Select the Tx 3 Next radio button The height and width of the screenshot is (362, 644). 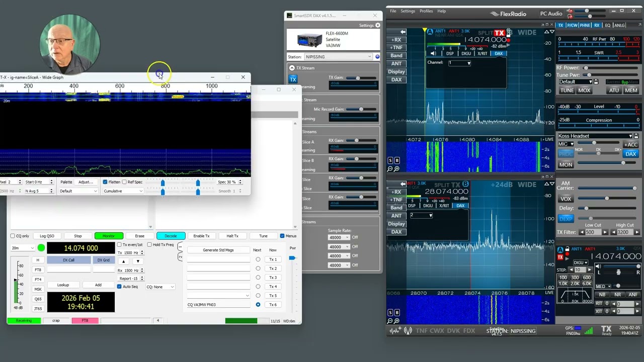click(258, 278)
